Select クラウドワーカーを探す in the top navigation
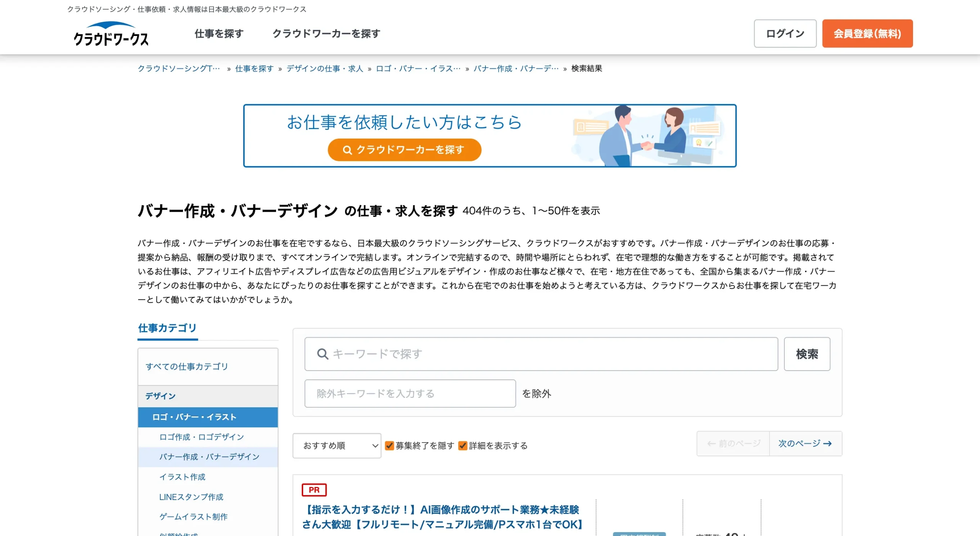980x536 pixels. click(326, 34)
